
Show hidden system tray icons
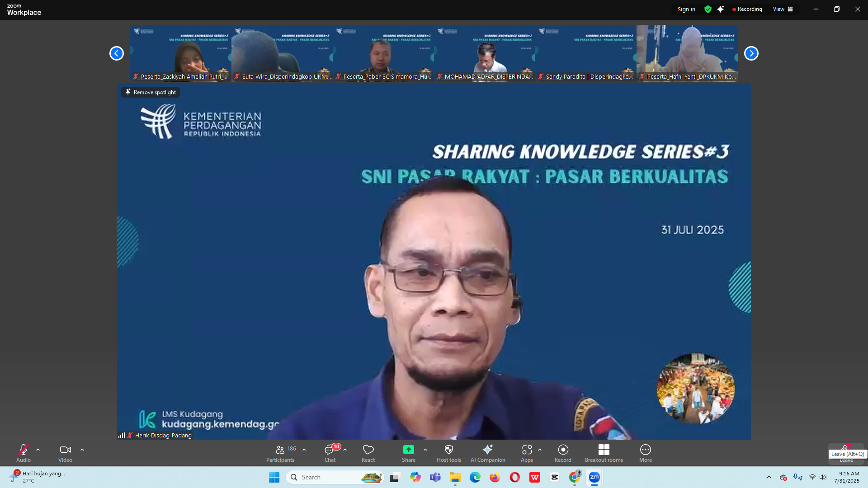(769, 477)
